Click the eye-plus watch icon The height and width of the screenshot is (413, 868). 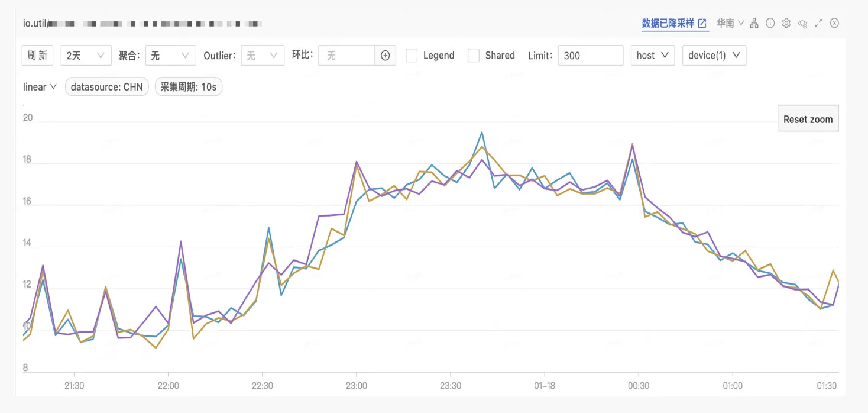click(802, 24)
